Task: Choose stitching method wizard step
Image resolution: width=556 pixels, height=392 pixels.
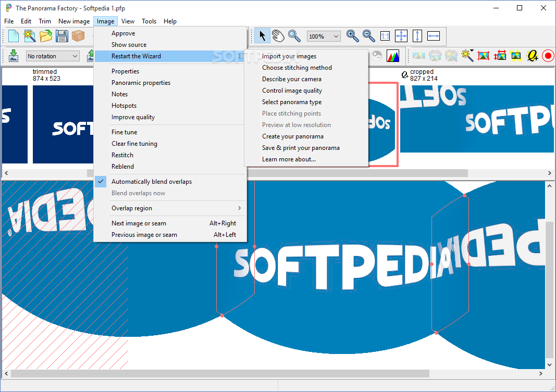Action: pos(306,68)
